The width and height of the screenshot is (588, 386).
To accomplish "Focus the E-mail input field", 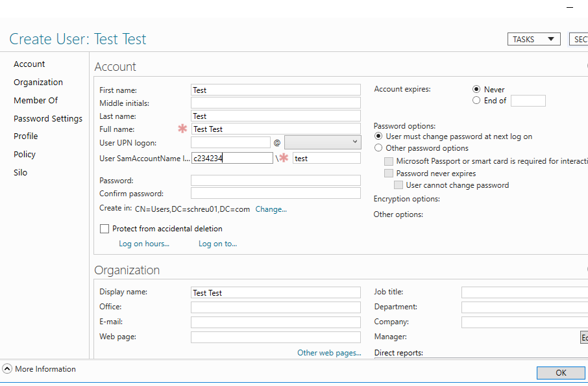I will pos(275,322).
